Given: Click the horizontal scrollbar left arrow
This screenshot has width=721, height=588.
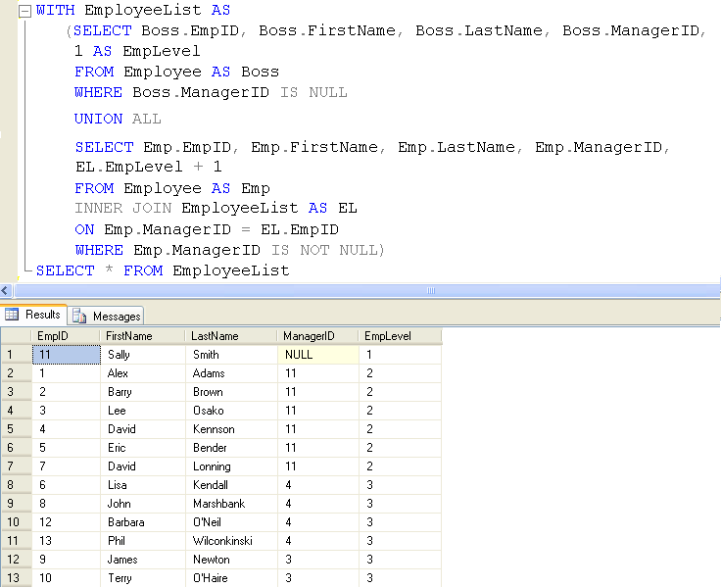Looking at the screenshot, I should [6, 290].
